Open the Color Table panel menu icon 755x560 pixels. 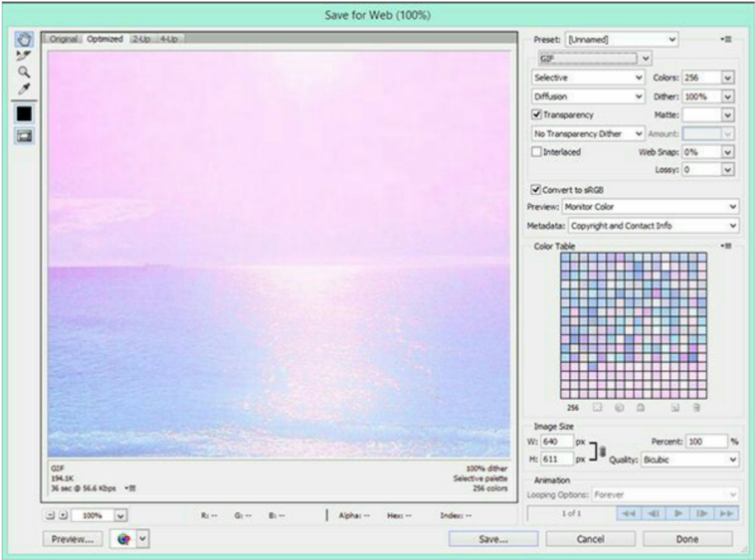coord(727,246)
